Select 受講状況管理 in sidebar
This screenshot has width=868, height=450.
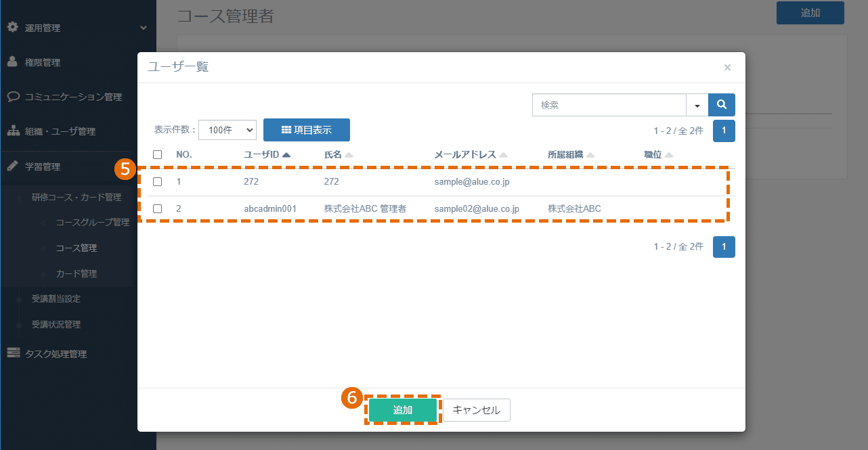56,325
